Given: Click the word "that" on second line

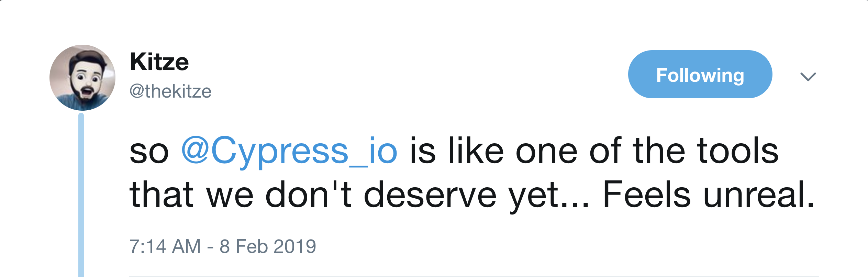Looking at the screenshot, I should tap(162, 195).
